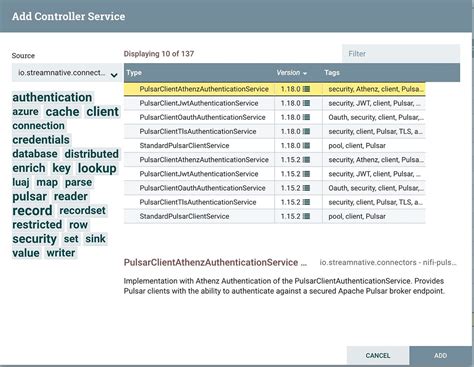Sort services by the Type column header
Image resolution: width=474 pixels, height=367 pixels.
coord(134,73)
